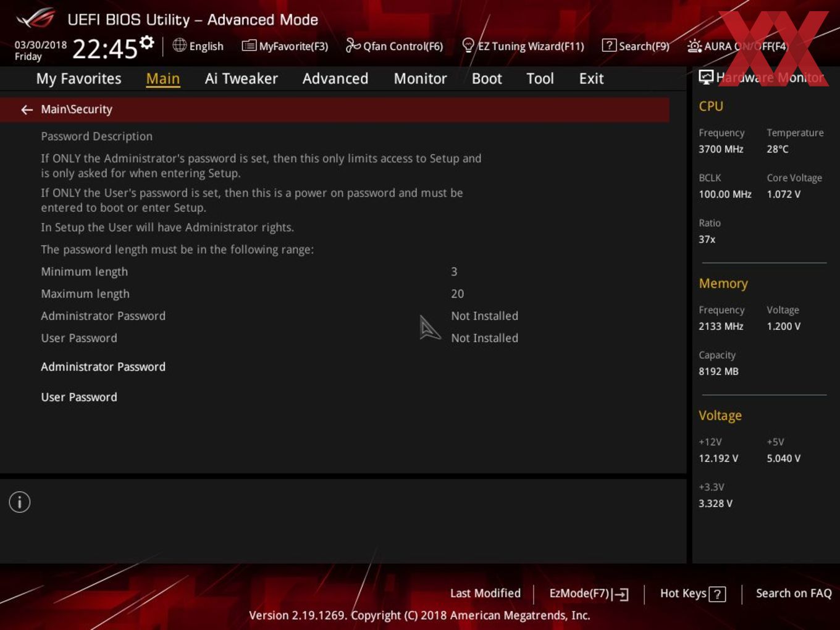The height and width of the screenshot is (630, 840).
Task: Click Password Description heading
Action: pos(96,136)
